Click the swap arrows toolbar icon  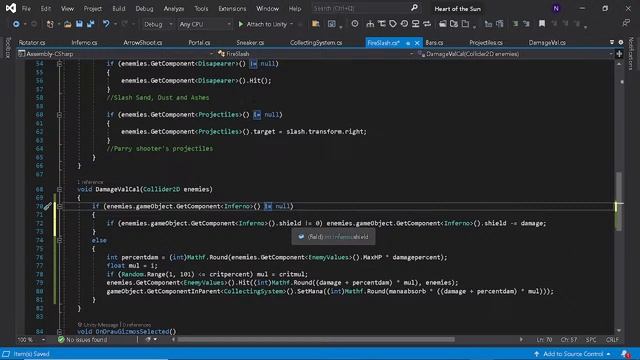pos(427,24)
